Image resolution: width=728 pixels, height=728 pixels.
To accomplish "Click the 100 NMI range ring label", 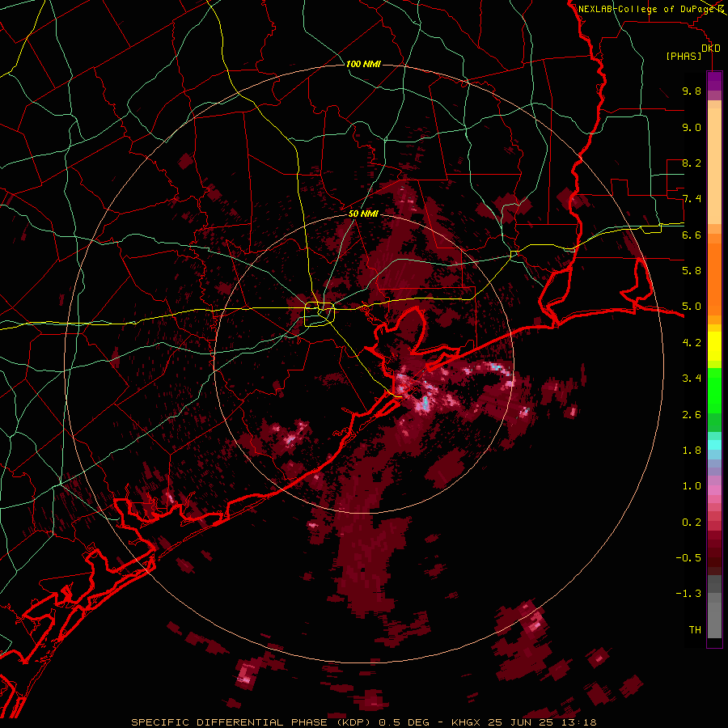I will click(363, 64).
